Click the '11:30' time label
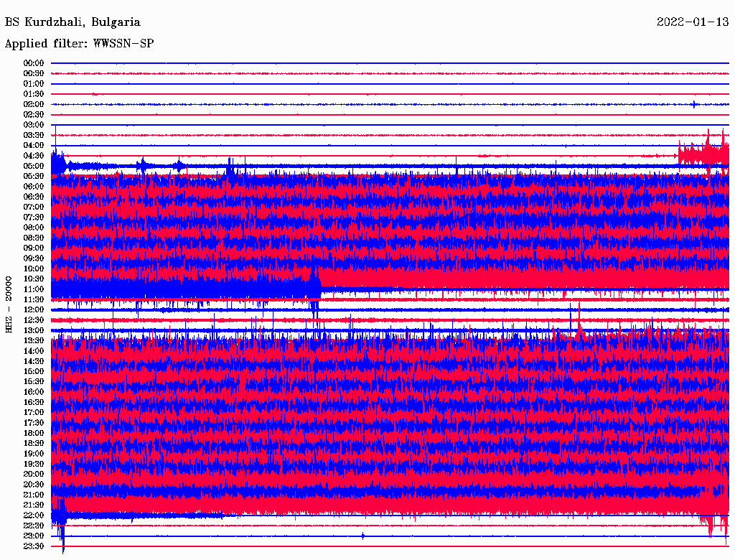Screen dimensions: 735x560 [x=33, y=299]
